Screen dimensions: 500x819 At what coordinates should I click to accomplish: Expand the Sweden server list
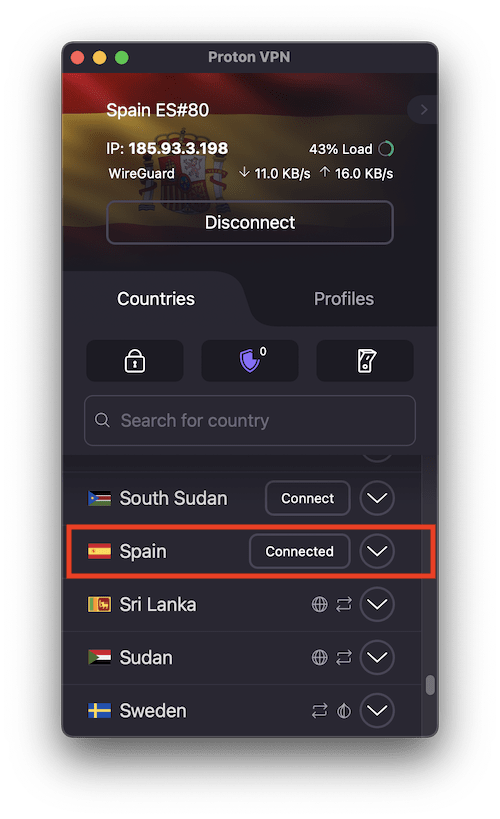pos(377,710)
